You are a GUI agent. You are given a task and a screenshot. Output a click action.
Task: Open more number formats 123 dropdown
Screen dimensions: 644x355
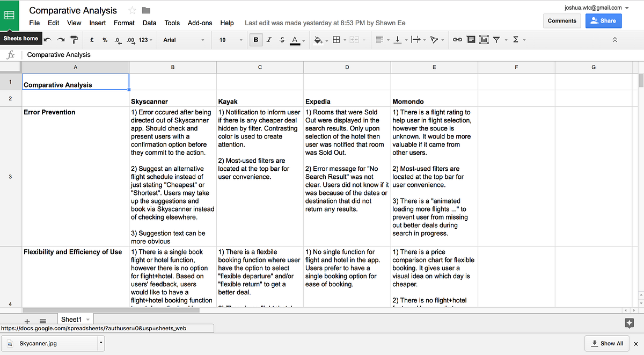[x=145, y=40]
